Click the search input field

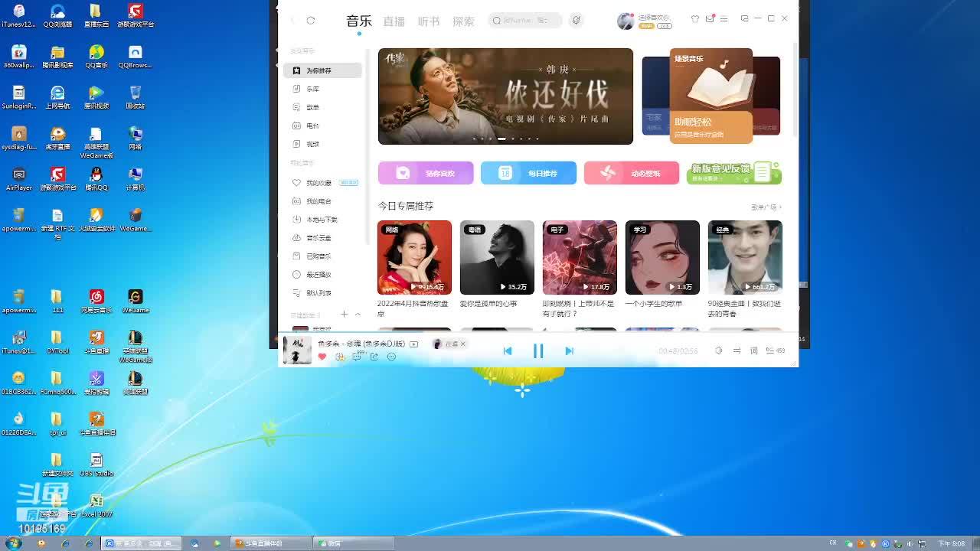pyautogui.click(x=527, y=21)
